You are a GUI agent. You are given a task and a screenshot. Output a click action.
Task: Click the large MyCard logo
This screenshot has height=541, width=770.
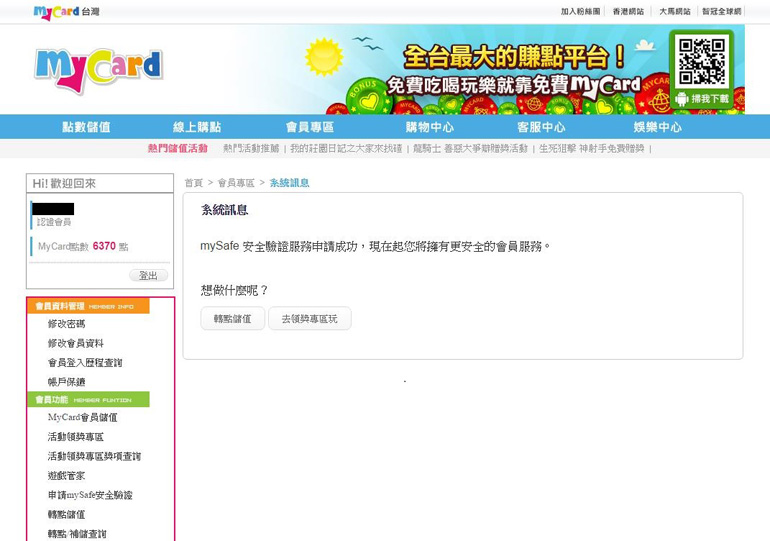tap(99, 70)
